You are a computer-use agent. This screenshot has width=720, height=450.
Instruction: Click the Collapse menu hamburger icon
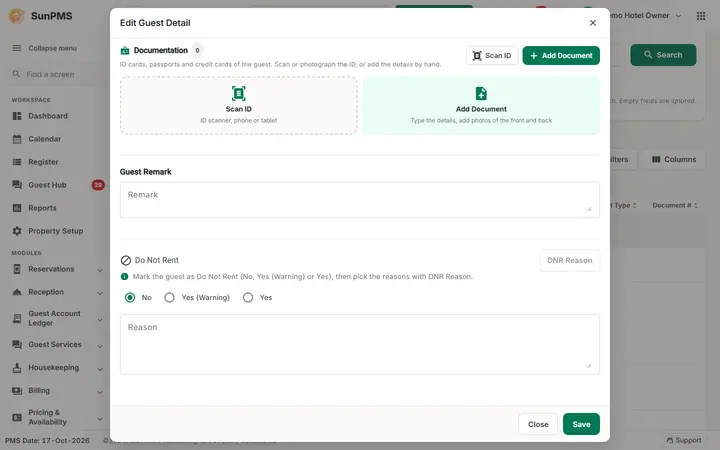click(17, 48)
